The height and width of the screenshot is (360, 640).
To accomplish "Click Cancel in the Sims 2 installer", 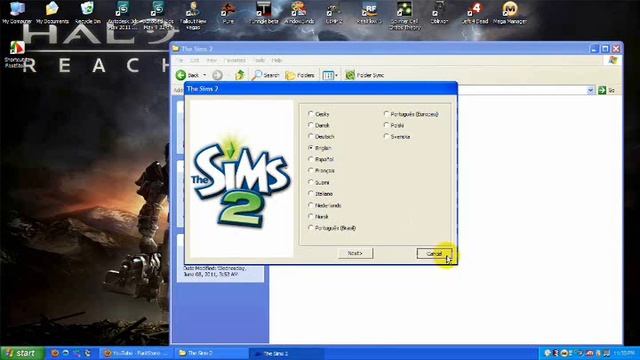I will 434,253.
